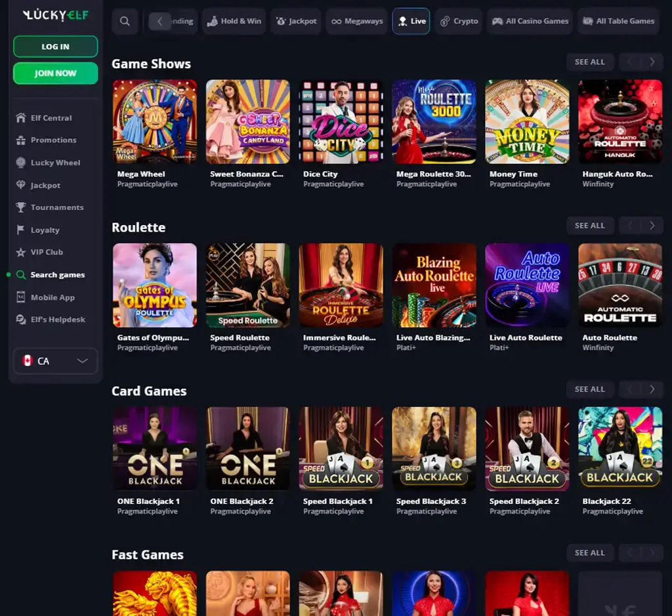This screenshot has width=672, height=616.
Task: Open the All Casino Games tab
Action: click(530, 21)
